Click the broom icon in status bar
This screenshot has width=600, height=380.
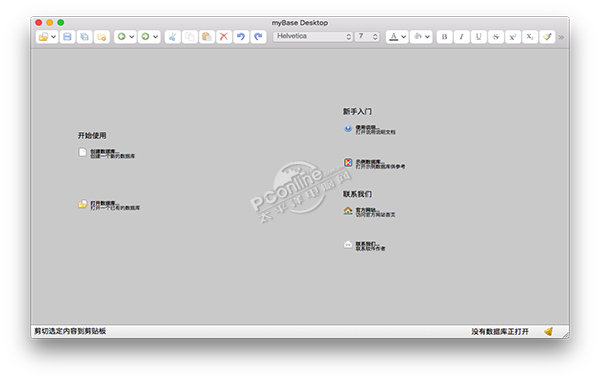[x=548, y=331]
